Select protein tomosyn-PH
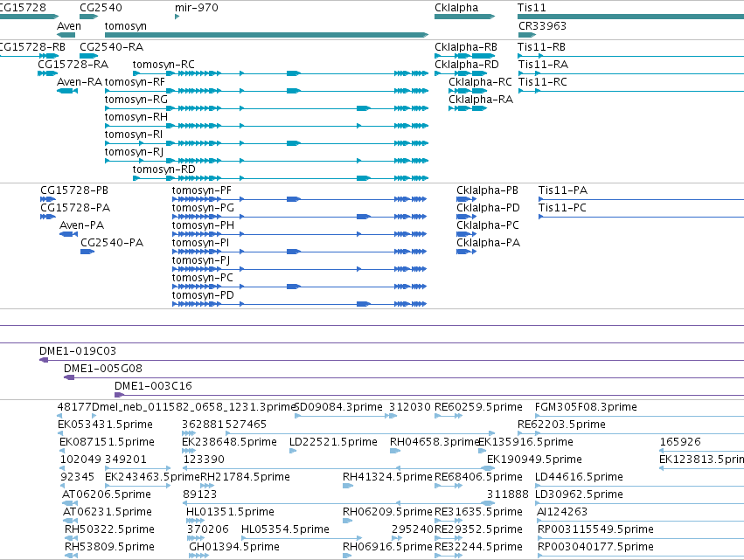744x560 pixels. pyautogui.click(x=299, y=234)
